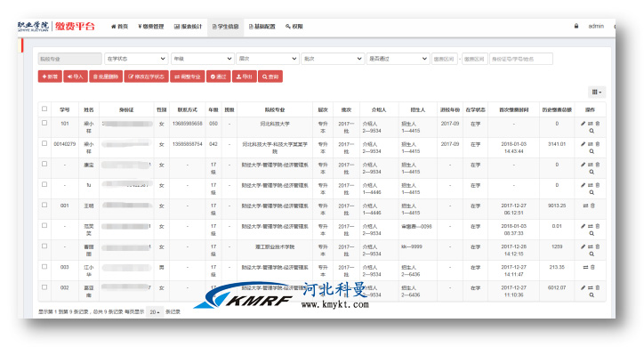
Task: Click the transfer arrows icon for student 101
Action: pyautogui.click(x=591, y=123)
